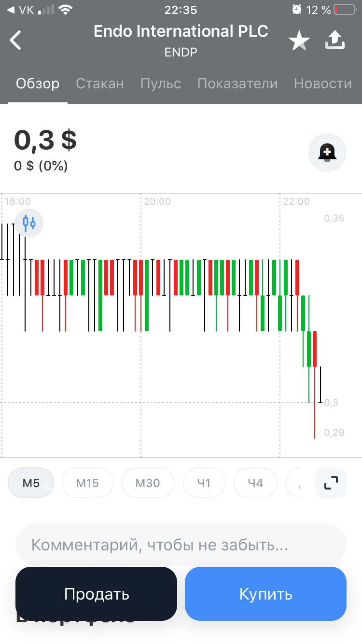Switch to the Показатели tab

click(237, 84)
